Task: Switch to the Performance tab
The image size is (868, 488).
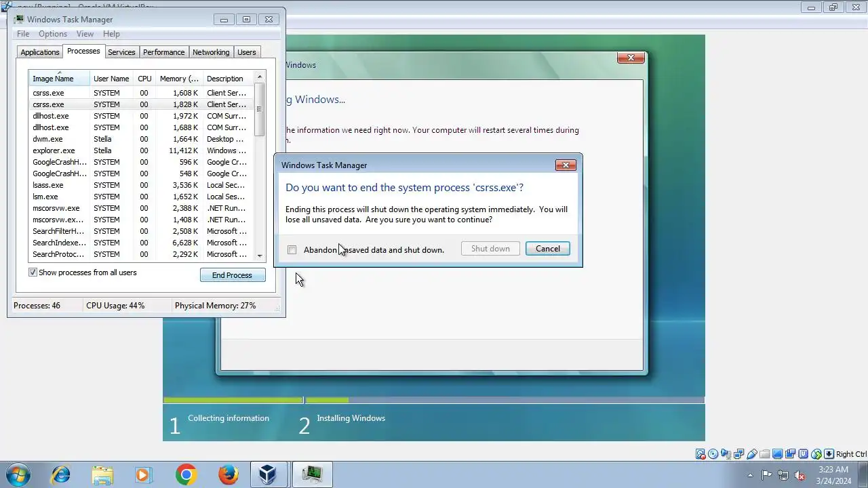Action: point(163,52)
